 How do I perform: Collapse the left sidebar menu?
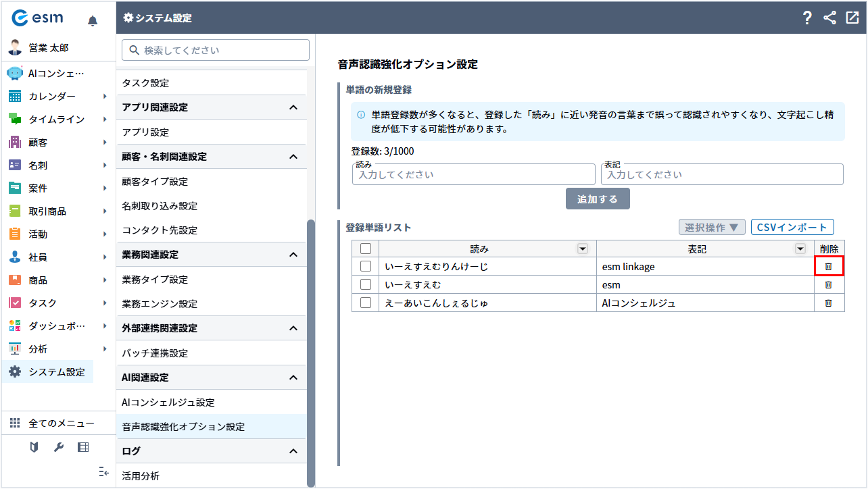(x=103, y=471)
